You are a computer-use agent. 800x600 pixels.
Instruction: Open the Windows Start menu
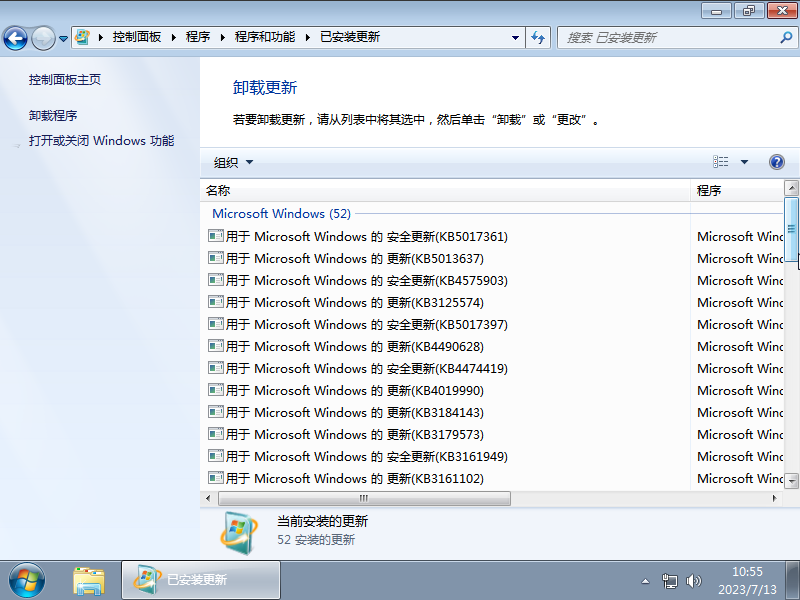pos(25,580)
